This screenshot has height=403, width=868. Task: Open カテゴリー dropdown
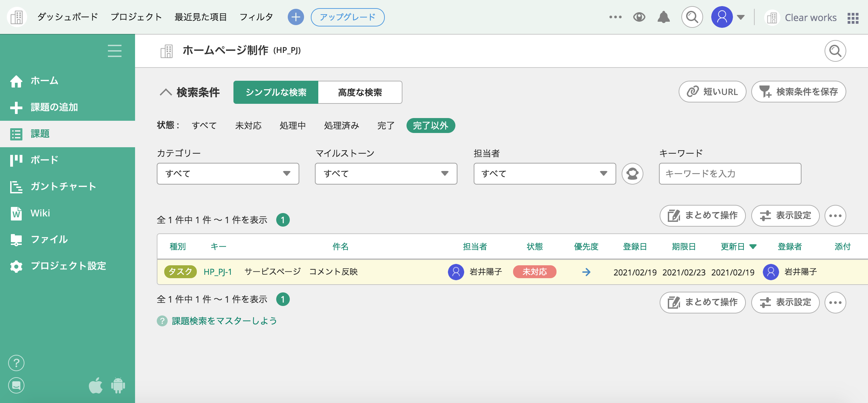tap(228, 174)
